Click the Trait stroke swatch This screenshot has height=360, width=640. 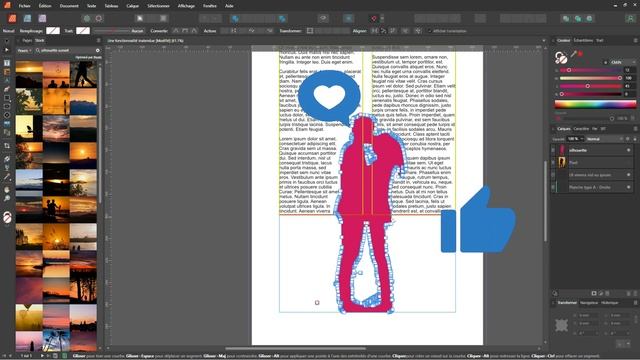click(x=83, y=31)
